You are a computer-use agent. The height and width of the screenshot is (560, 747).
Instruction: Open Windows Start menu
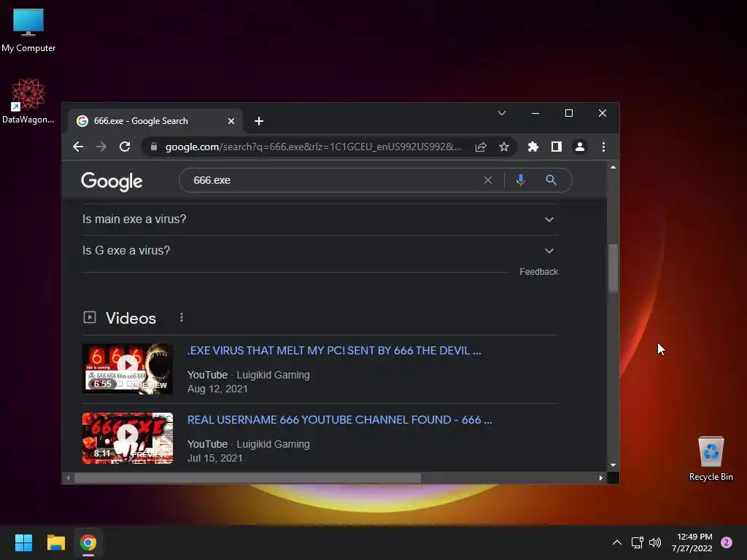(x=24, y=542)
